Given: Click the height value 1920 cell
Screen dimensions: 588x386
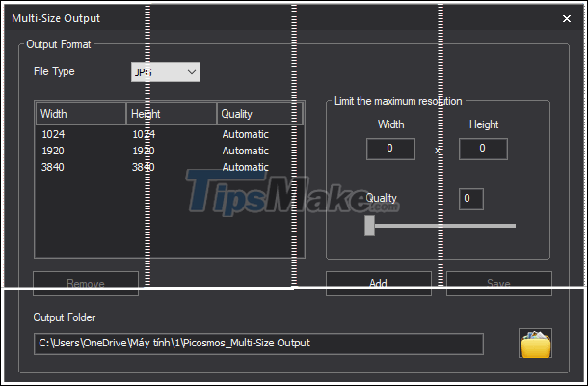Looking at the screenshot, I should (144, 151).
